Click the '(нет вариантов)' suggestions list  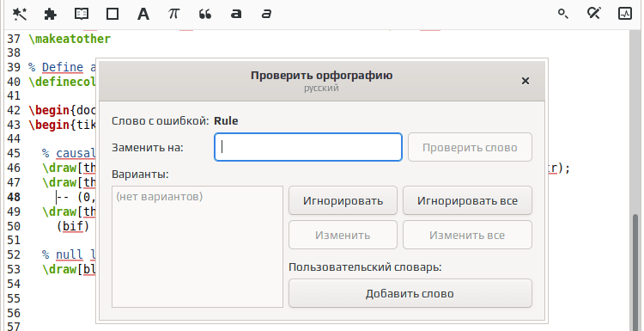[197, 247]
